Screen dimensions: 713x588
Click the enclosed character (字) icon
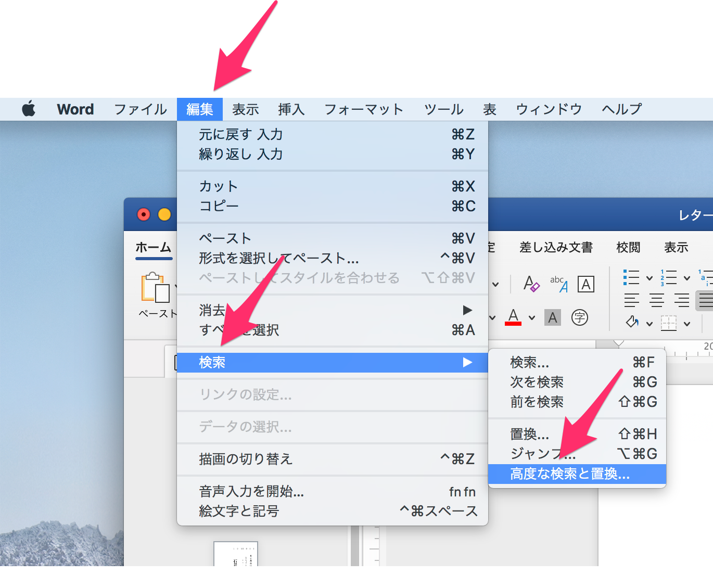click(x=580, y=317)
